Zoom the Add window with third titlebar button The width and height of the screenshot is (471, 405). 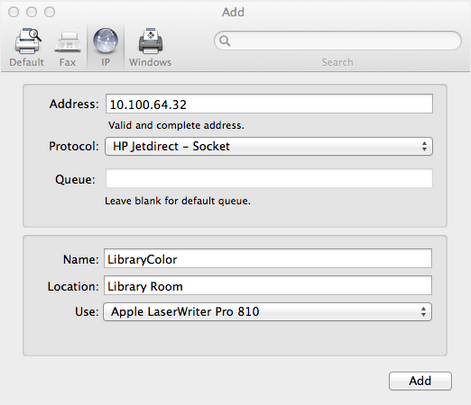pos(50,12)
